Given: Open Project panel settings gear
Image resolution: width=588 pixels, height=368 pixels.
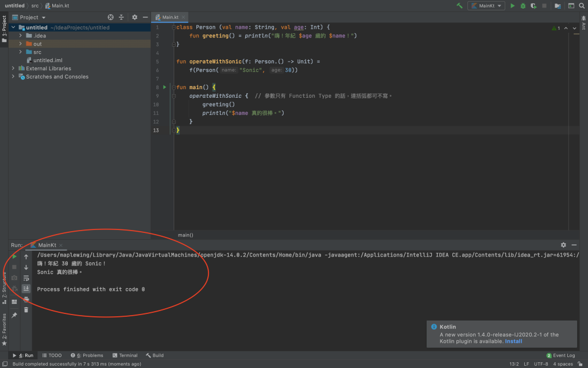Looking at the screenshot, I should [134, 17].
